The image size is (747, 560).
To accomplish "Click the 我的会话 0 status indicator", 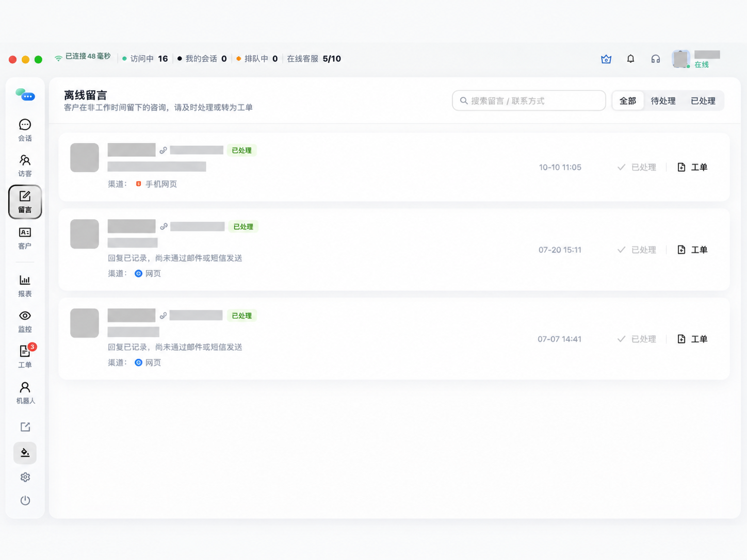I will point(202,59).
